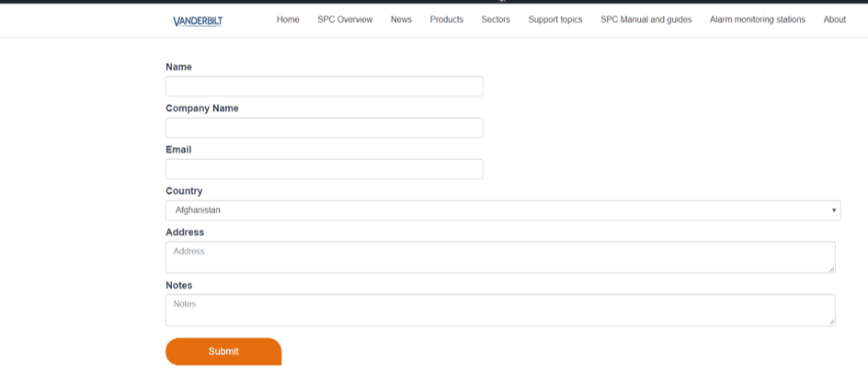Open the News nav link

pyautogui.click(x=401, y=19)
